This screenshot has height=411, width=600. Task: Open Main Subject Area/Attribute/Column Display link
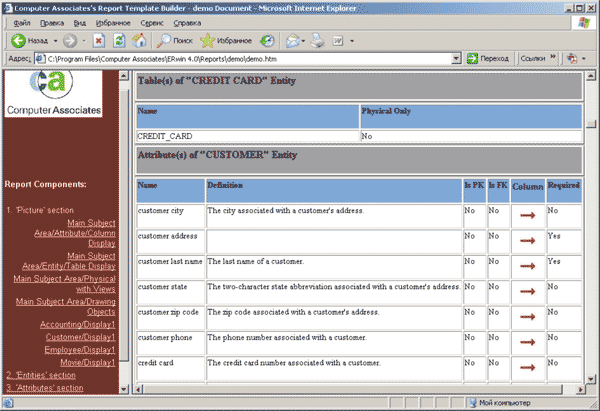[x=75, y=233]
